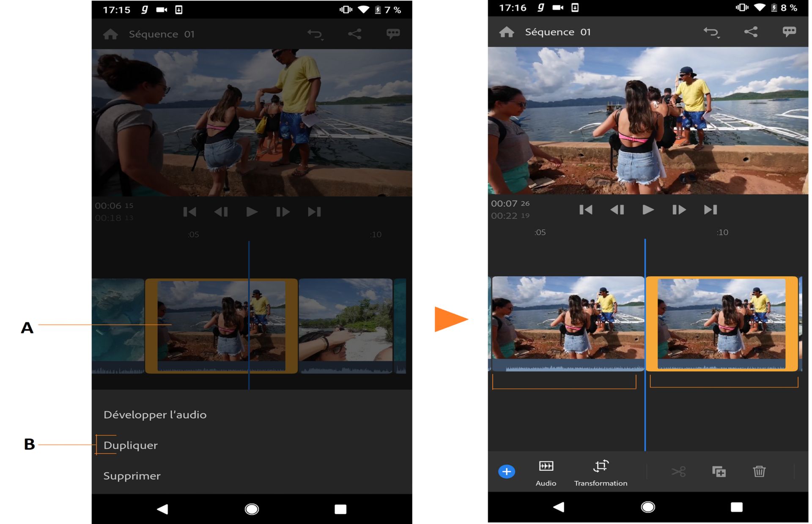812x524 pixels.
Task: Choose Développer l'audio menu option
Action: click(155, 414)
